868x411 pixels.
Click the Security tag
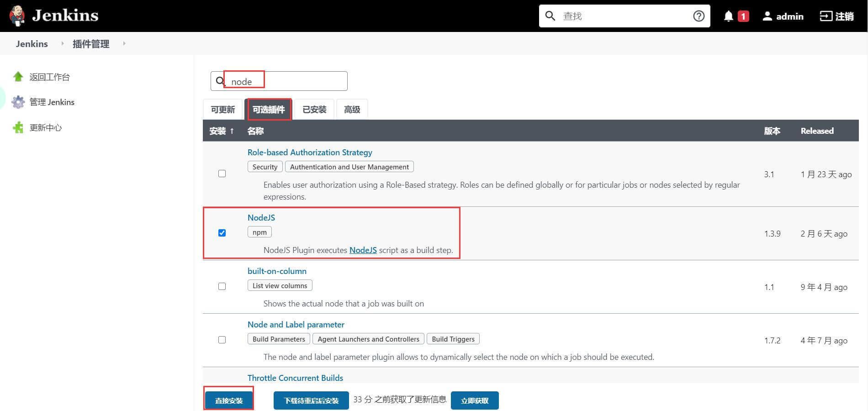point(265,167)
